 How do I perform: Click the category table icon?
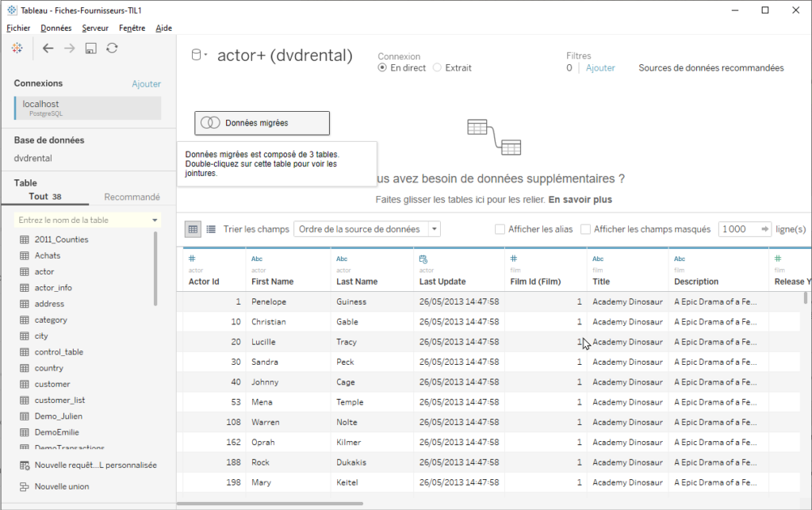(25, 320)
